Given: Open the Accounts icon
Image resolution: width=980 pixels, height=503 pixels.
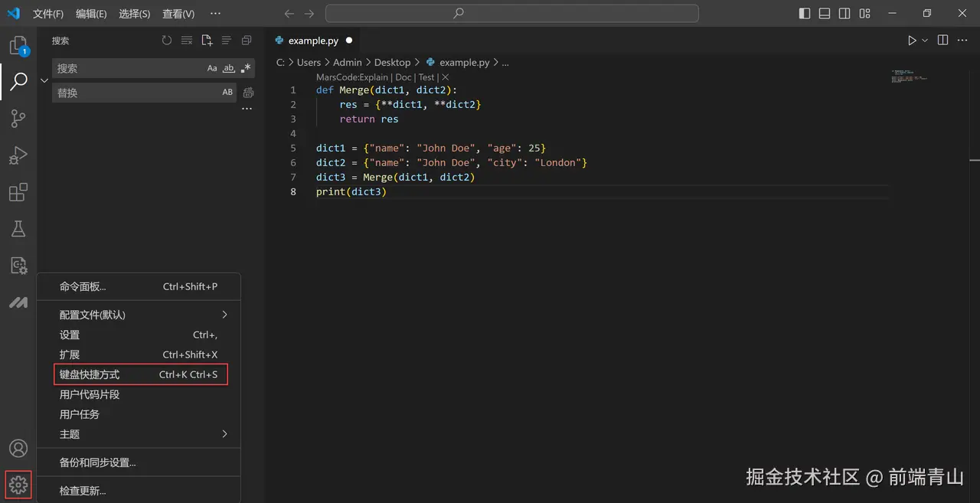Looking at the screenshot, I should click(x=18, y=449).
